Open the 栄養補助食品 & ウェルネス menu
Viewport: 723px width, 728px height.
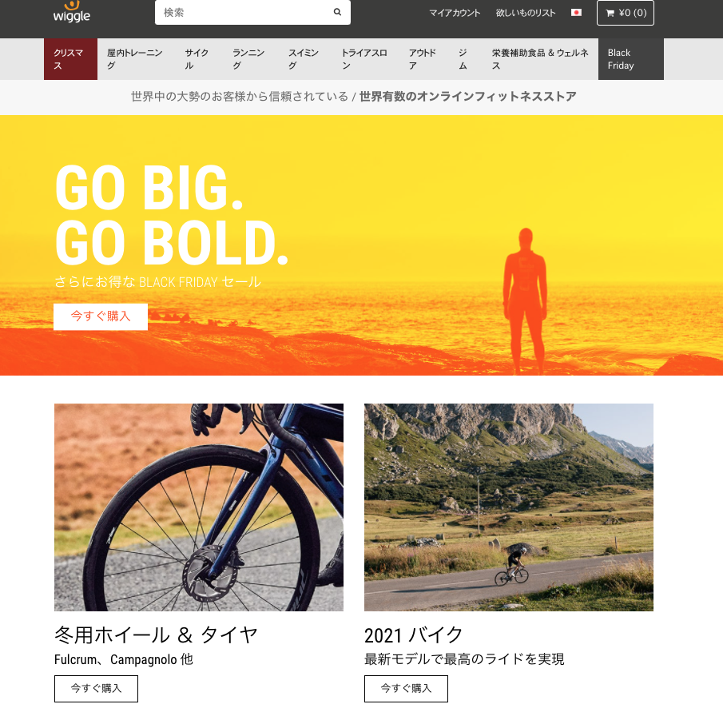tap(540, 59)
